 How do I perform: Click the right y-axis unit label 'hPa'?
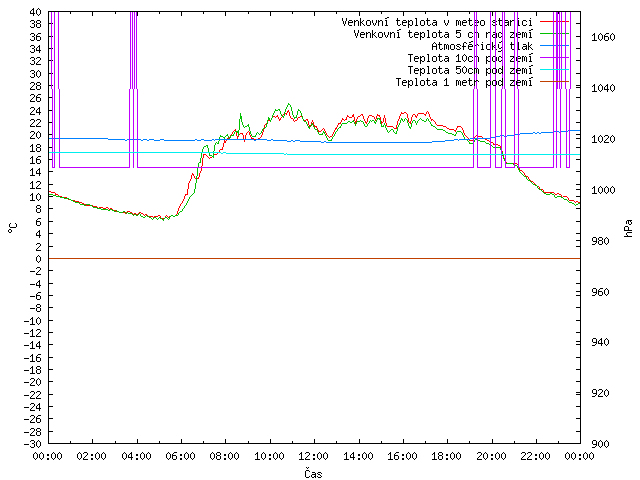coord(628,228)
